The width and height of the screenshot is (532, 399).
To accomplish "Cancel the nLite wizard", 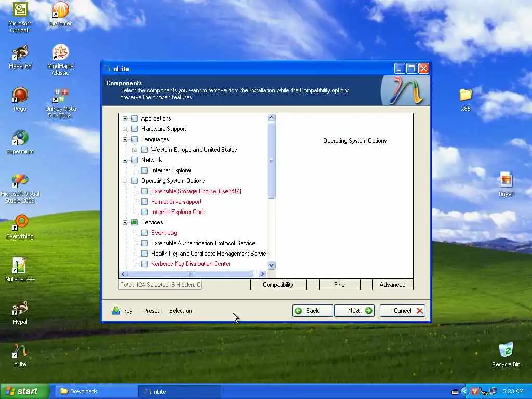I will point(403,311).
